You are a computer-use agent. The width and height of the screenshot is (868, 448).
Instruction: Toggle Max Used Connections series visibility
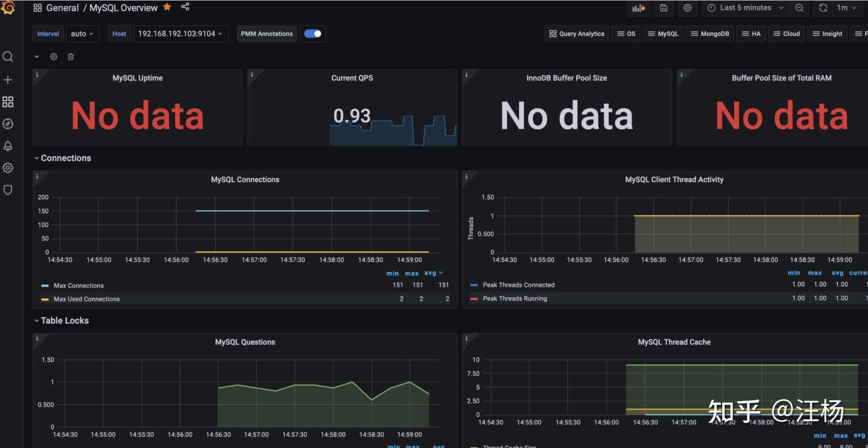coord(86,299)
